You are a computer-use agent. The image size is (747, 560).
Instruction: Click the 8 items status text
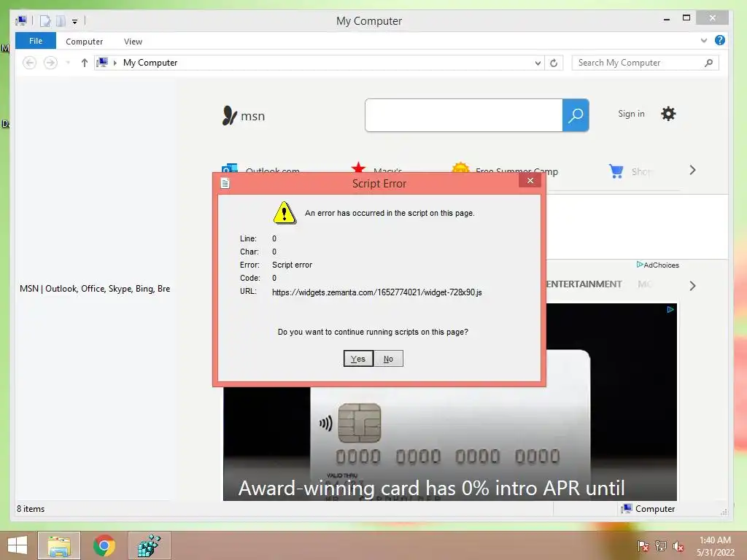[31, 509]
